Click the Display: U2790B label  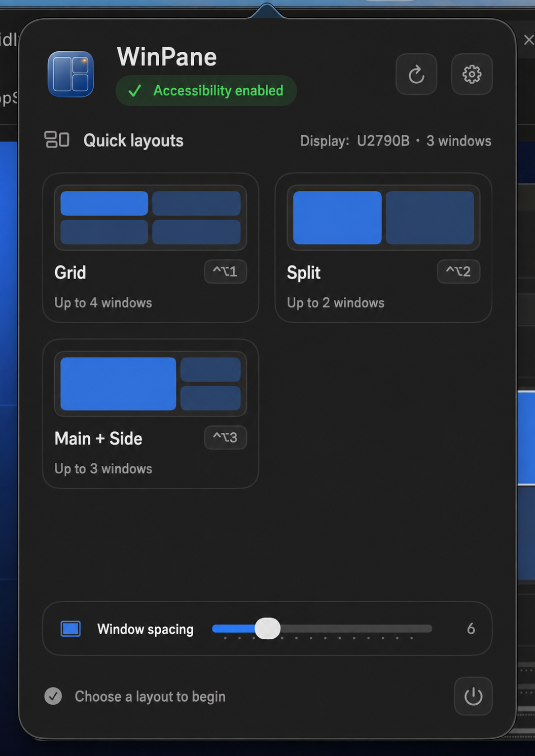pyautogui.click(x=354, y=141)
